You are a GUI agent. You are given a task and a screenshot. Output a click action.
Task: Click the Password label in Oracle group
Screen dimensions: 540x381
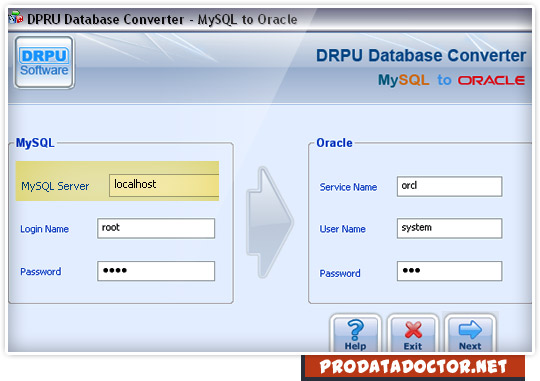[x=340, y=273]
